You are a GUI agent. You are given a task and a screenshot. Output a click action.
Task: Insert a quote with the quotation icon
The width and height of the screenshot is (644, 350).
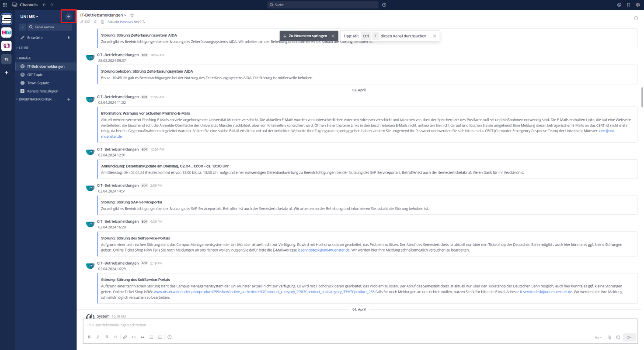[143, 337]
